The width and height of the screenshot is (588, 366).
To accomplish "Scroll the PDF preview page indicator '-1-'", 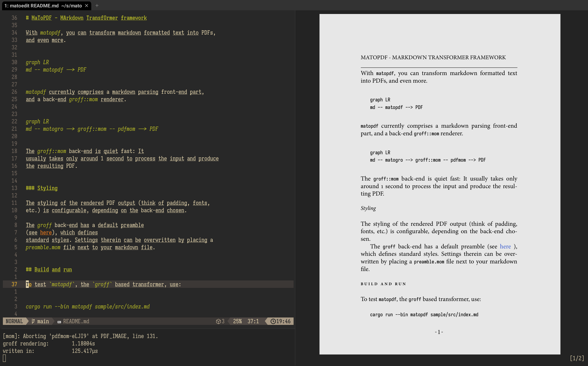I will pos(439,332).
